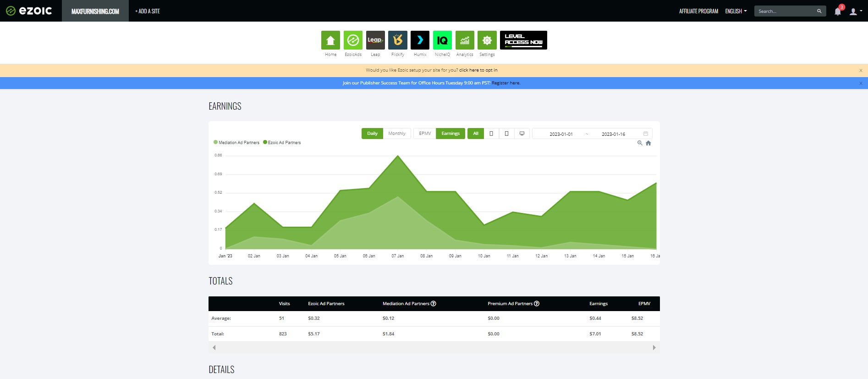Click the EPMV column header
The image size is (868, 379).
[644, 304]
